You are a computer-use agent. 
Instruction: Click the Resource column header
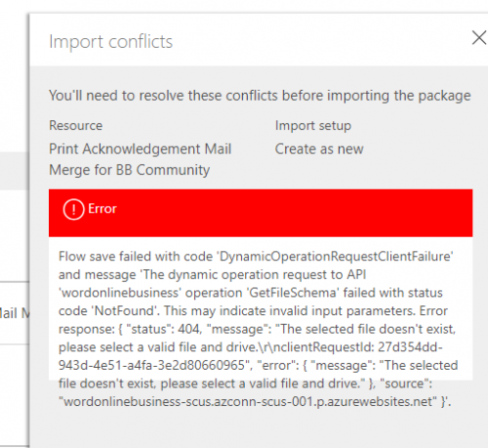tap(76, 126)
